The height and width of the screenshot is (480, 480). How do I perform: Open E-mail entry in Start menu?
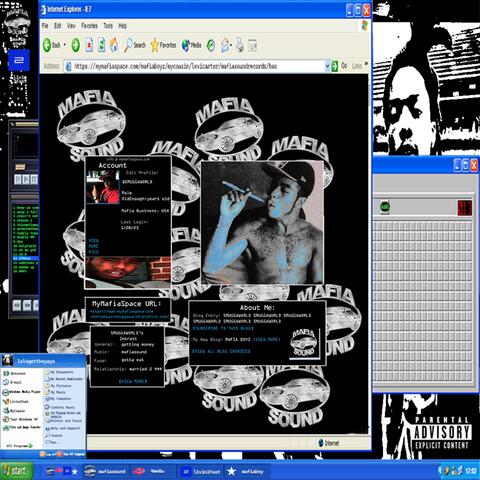click(13, 382)
